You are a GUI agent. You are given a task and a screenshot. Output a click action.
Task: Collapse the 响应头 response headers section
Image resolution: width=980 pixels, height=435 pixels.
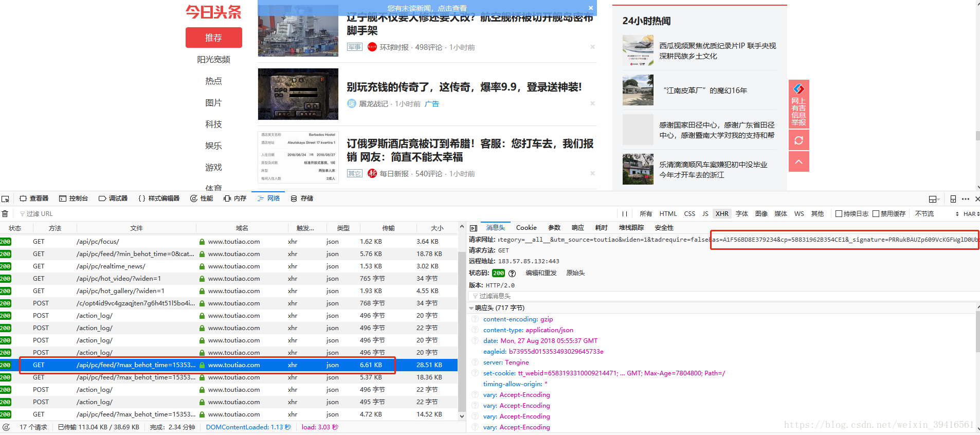point(471,308)
